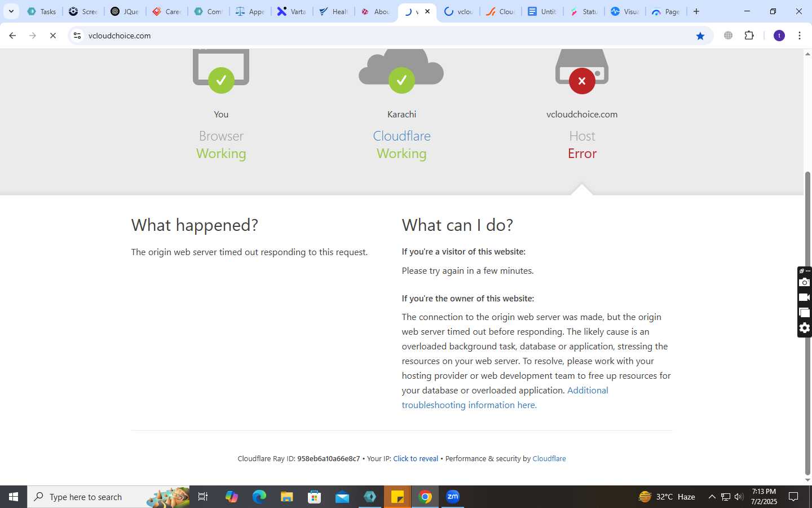The width and height of the screenshot is (812, 508).
Task: Open File Explorer from taskbar
Action: [287, 497]
